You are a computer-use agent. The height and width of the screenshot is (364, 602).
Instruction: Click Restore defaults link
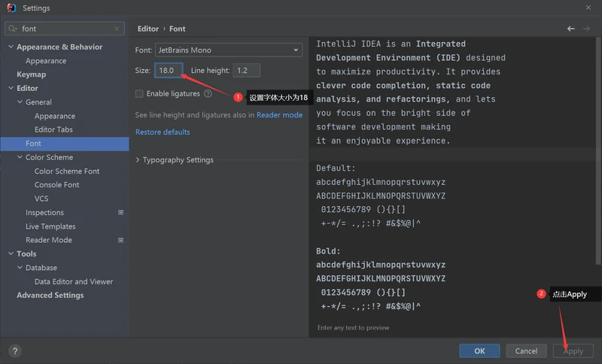click(163, 132)
